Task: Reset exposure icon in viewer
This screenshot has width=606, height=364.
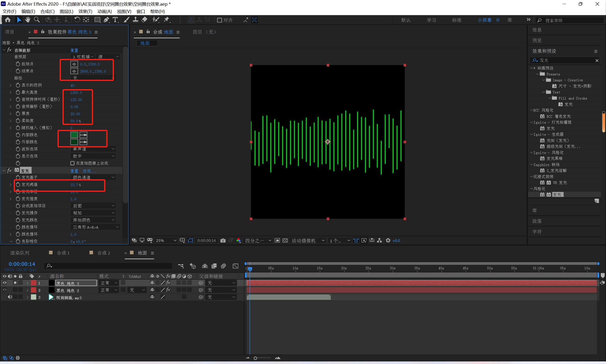Action: (x=388, y=240)
